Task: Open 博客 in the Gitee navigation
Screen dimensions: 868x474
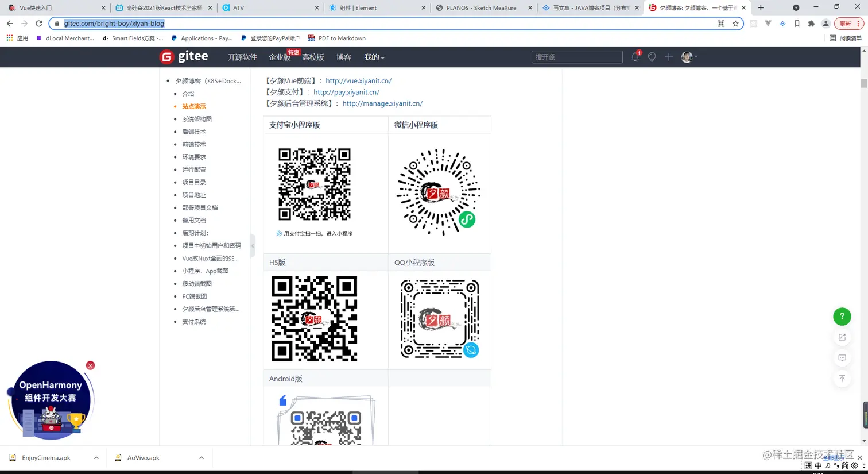Action: [x=343, y=57]
